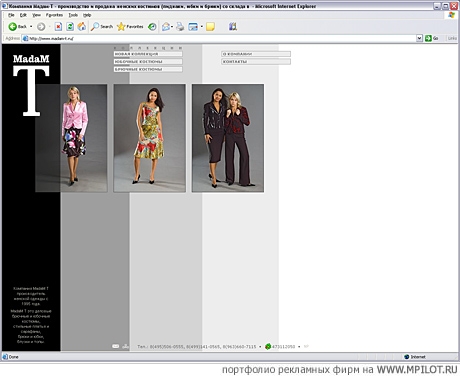Viewport: 460px width, 377px height.
Task: Click the green ICQ flower icon
Action: click(268, 347)
